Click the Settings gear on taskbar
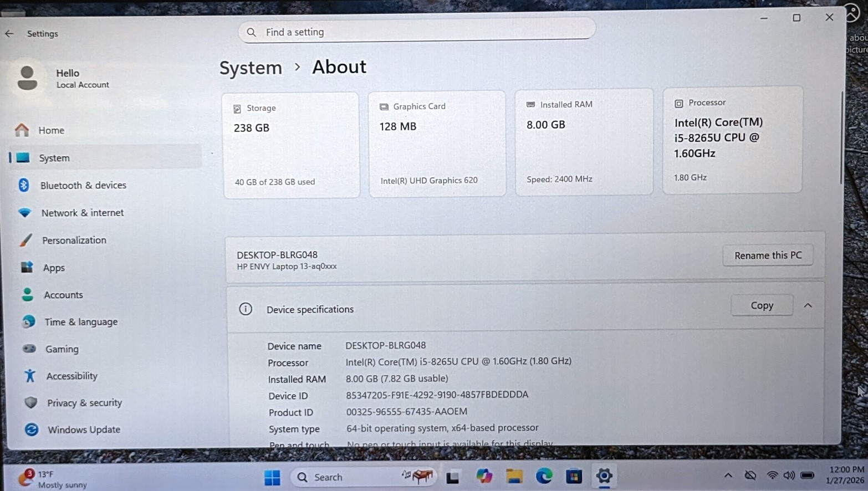The width and height of the screenshot is (868, 491). (604, 475)
